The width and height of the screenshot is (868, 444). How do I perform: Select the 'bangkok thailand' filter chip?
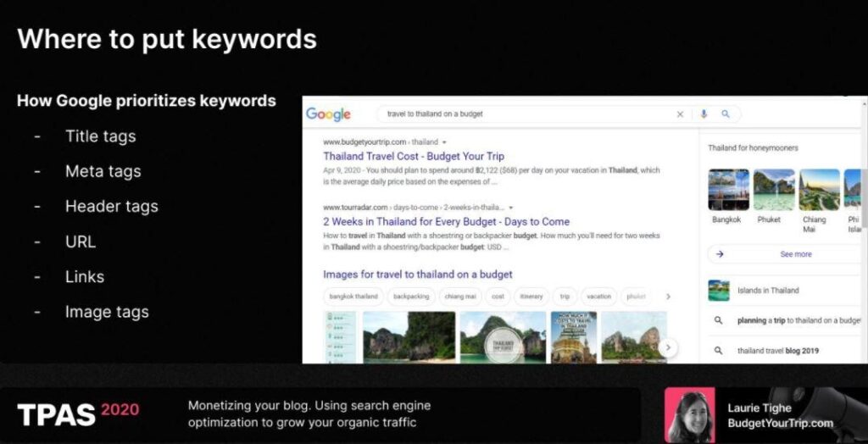353,297
